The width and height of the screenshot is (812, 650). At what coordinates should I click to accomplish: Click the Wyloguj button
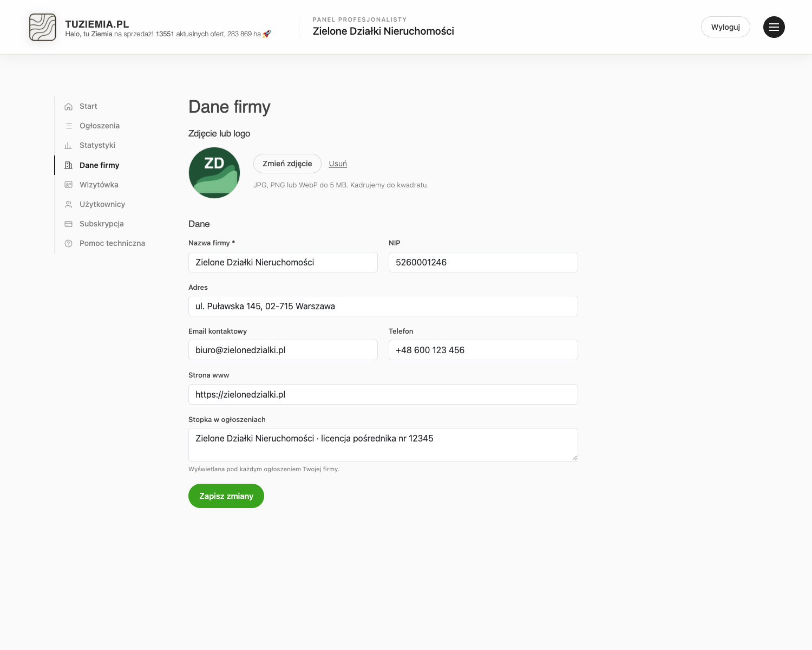725,27
